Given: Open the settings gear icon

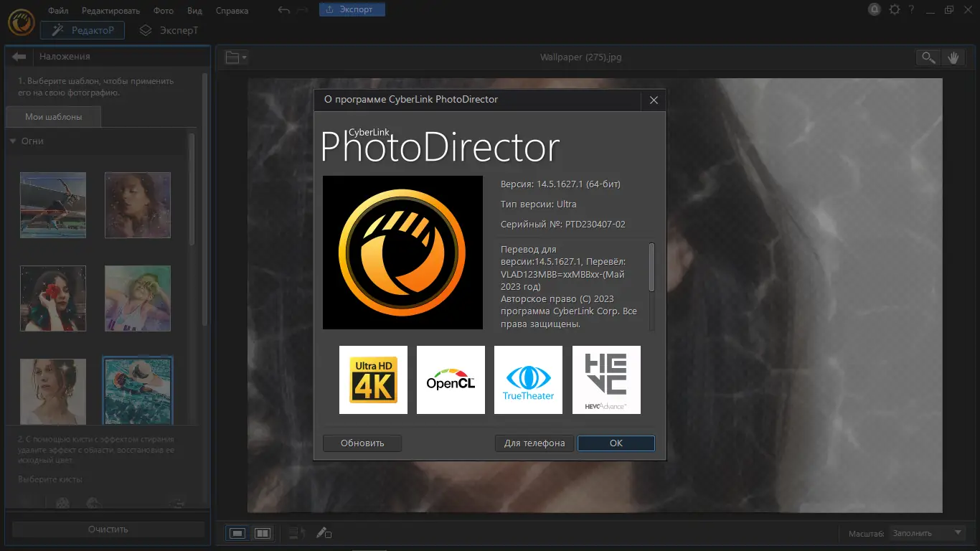Looking at the screenshot, I should tap(894, 10).
